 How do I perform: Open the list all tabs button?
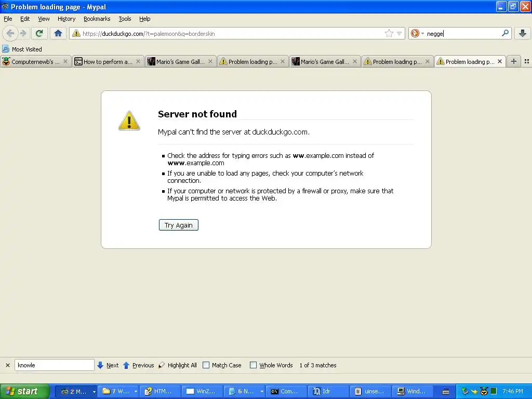pos(527,61)
